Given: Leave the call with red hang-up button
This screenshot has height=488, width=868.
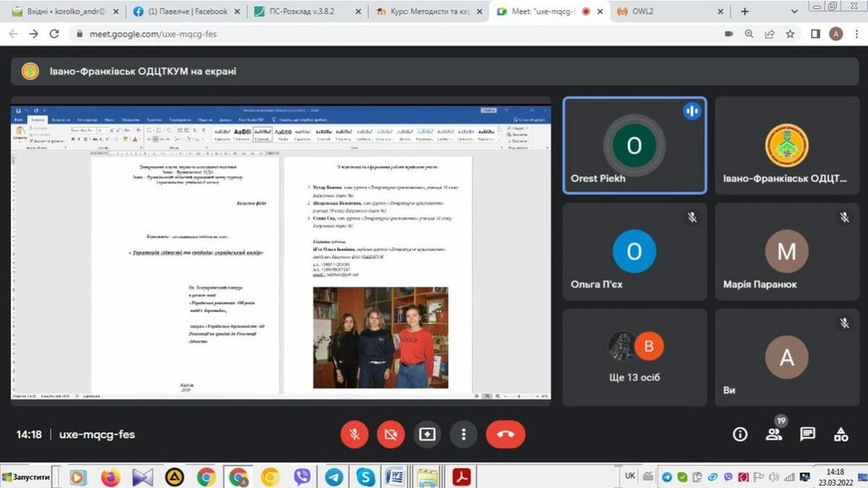Looking at the screenshot, I should pyautogui.click(x=505, y=435).
